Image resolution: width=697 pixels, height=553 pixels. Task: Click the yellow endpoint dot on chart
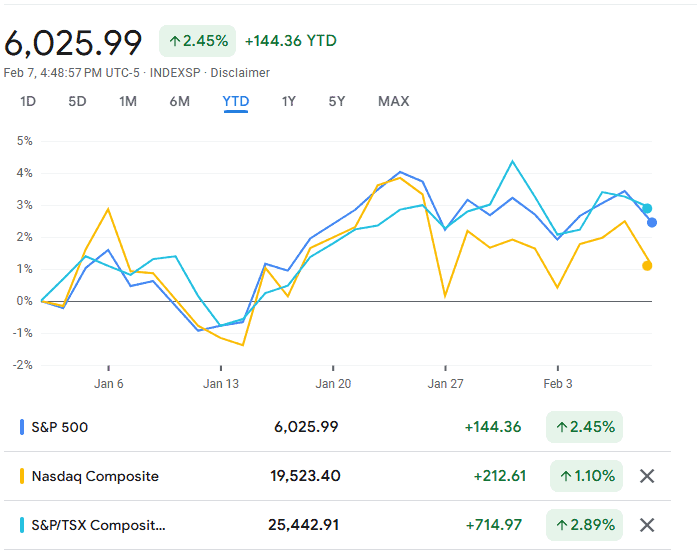pyautogui.click(x=647, y=266)
